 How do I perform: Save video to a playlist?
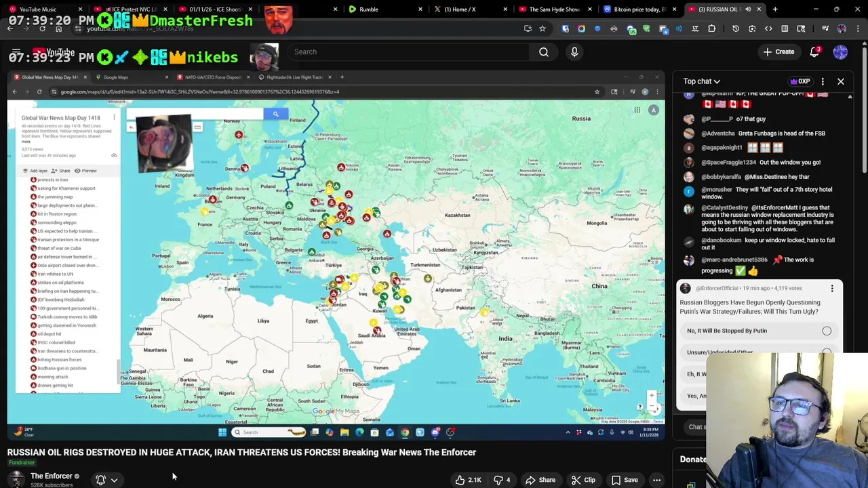point(625,480)
